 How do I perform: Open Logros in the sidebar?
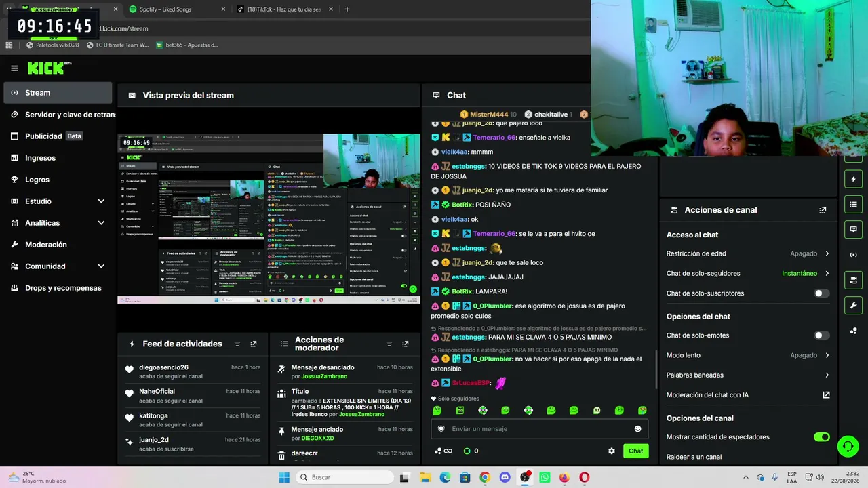(x=58, y=180)
